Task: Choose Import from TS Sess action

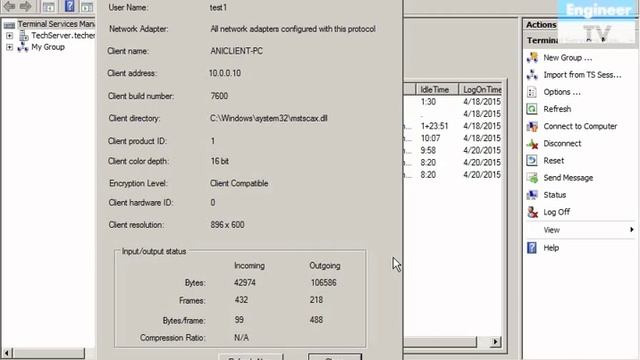Action: pos(582,75)
